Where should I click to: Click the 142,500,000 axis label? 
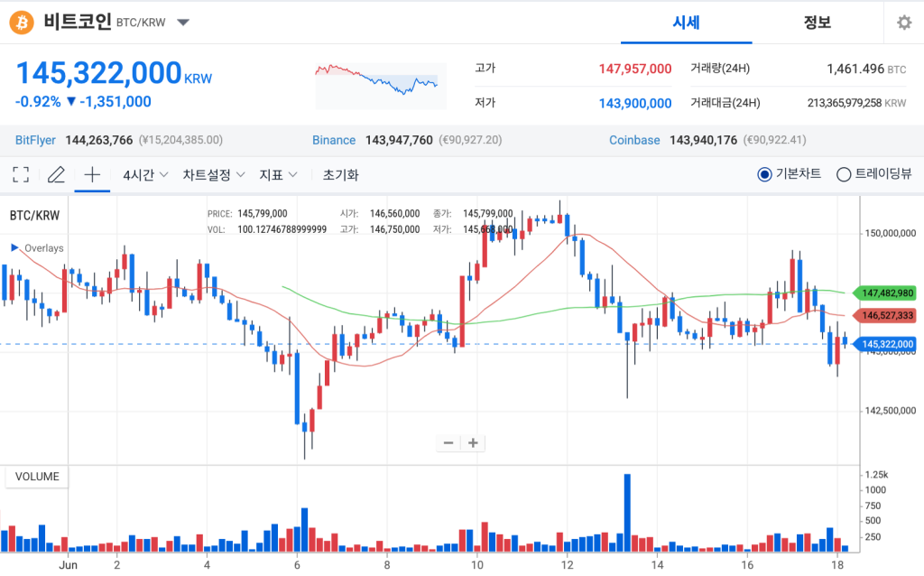coord(890,411)
